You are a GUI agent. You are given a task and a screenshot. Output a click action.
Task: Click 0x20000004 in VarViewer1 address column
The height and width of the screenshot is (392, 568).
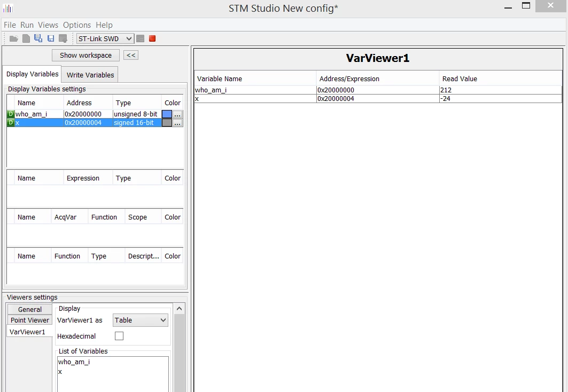[x=377, y=98]
